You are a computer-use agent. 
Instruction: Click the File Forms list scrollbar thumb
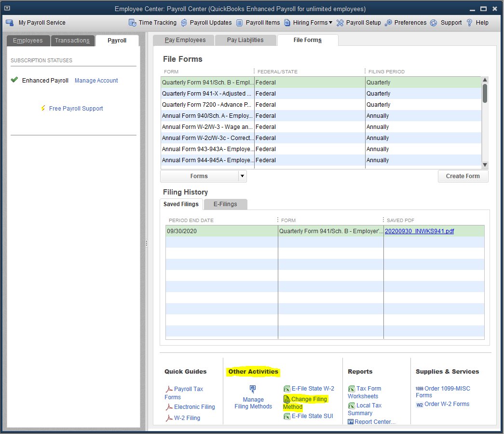click(x=485, y=93)
